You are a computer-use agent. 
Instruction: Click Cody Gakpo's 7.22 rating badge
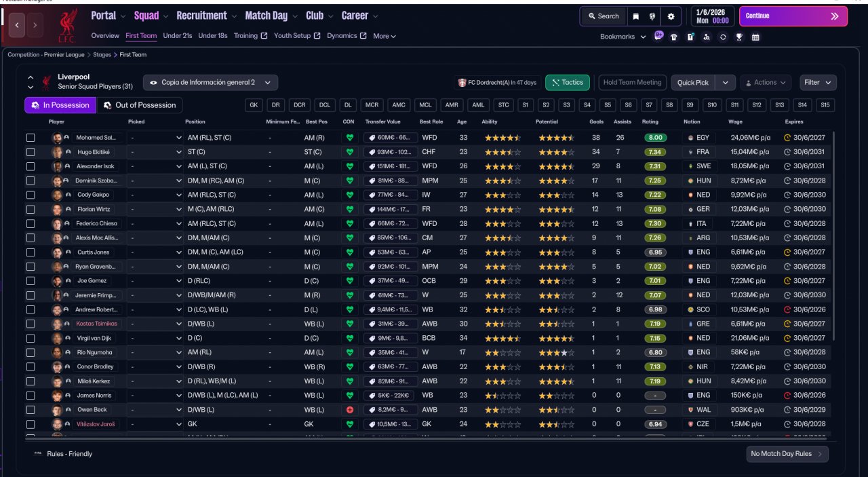pyautogui.click(x=655, y=195)
